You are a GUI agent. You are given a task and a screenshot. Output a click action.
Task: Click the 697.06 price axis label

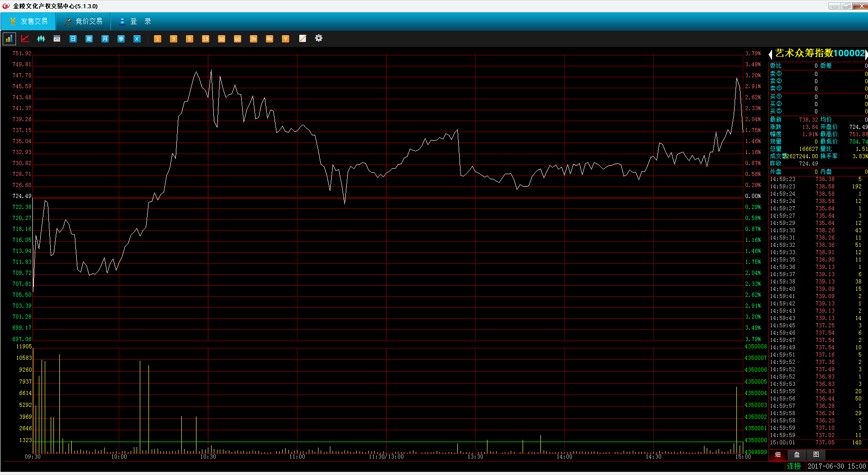coord(22,339)
